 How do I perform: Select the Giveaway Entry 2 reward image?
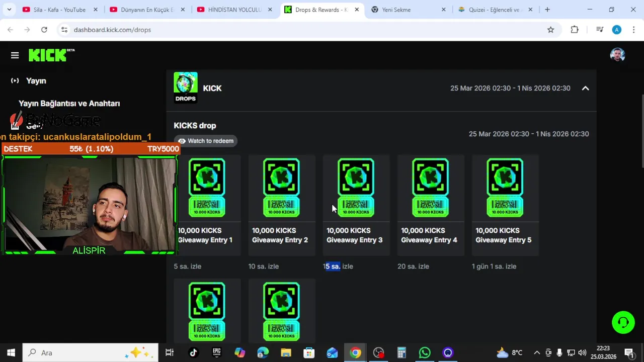click(x=281, y=188)
